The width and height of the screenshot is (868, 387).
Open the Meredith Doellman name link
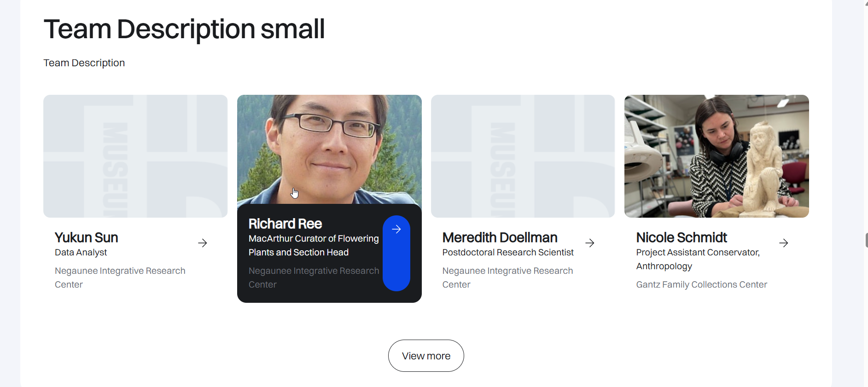(x=500, y=237)
